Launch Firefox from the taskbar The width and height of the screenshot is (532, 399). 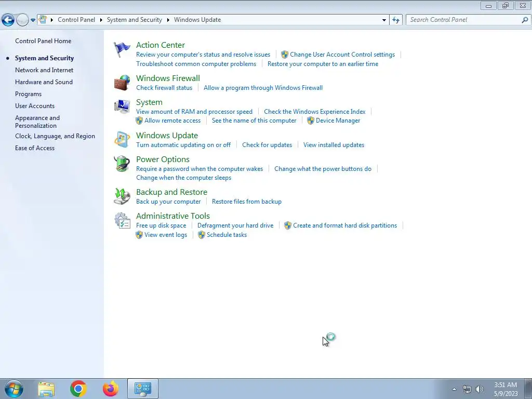[x=111, y=389]
